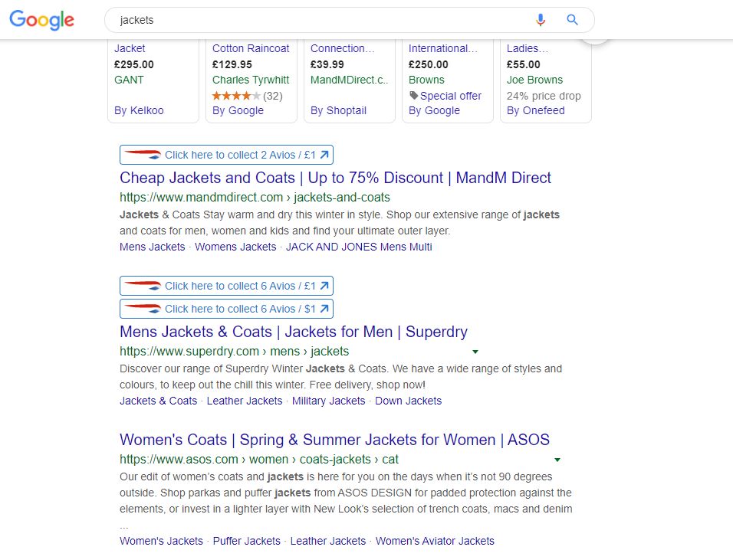Viewport: 733px width, 560px height.
Task: Click British Airways logo on 6 Avios / $1 banner
Action: [143, 308]
